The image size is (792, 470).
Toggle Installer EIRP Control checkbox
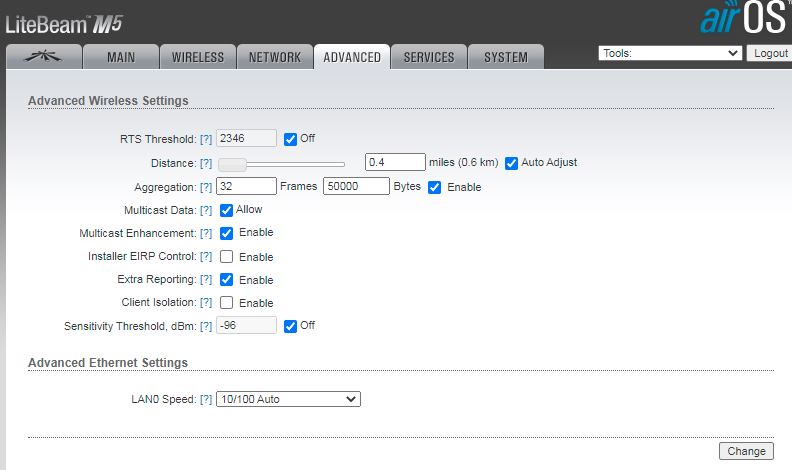227,257
